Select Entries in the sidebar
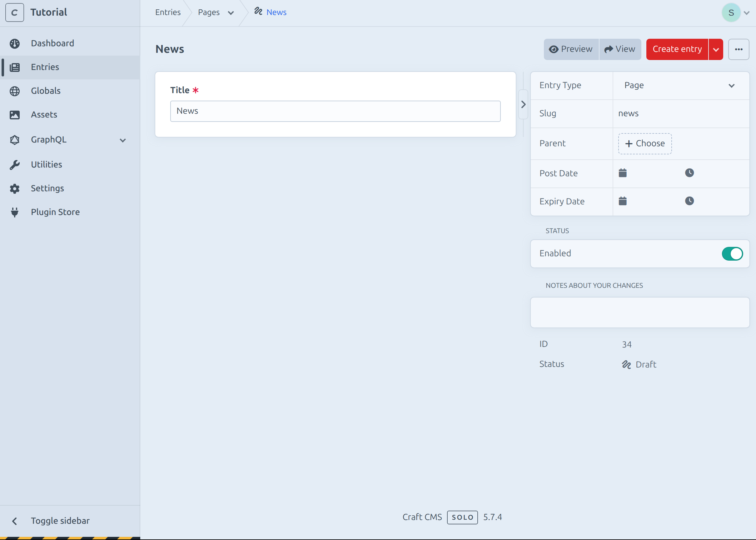The height and width of the screenshot is (540, 756). coord(45,67)
